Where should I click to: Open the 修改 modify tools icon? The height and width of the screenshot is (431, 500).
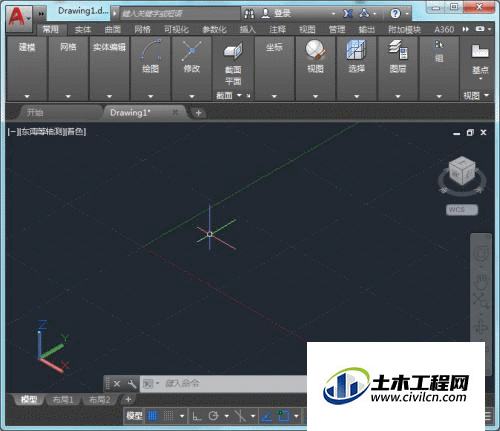(192, 50)
